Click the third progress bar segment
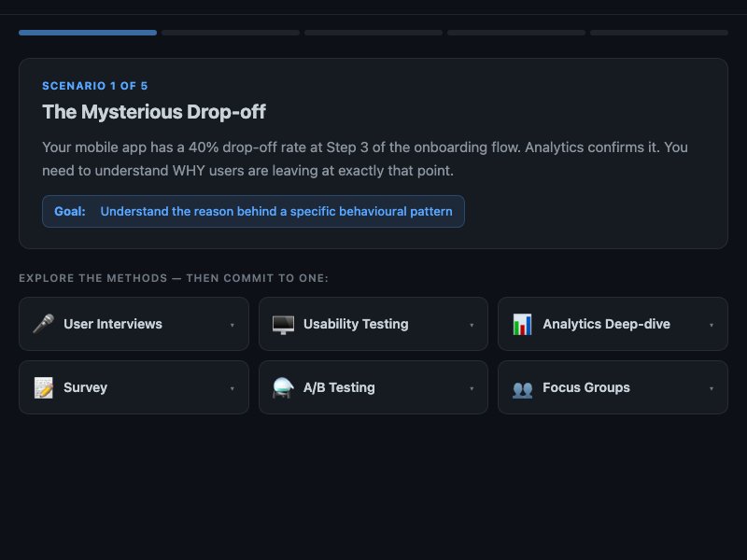This screenshot has height=560, width=747. click(373, 33)
